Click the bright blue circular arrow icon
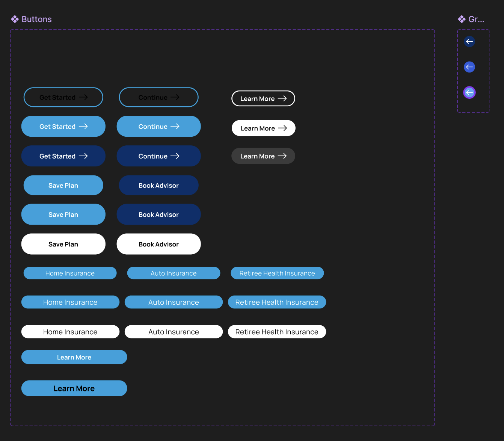This screenshot has height=441, width=504. click(469, 67)
